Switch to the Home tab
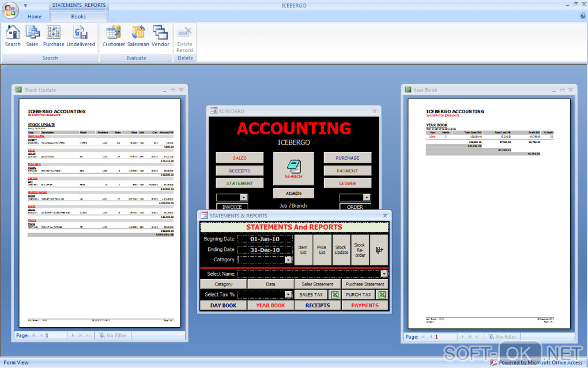This screenshot has width=588, height=368. click(34, 17)
